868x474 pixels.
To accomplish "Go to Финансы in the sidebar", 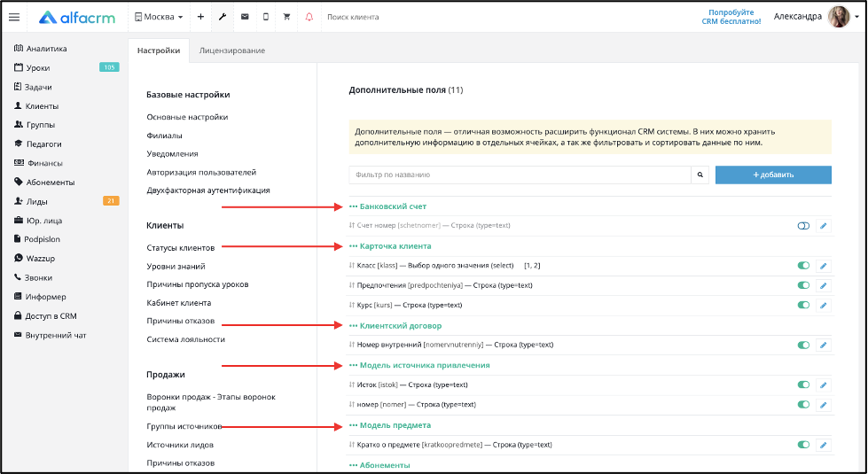I will pyautogui.click(x=38, y=163).
